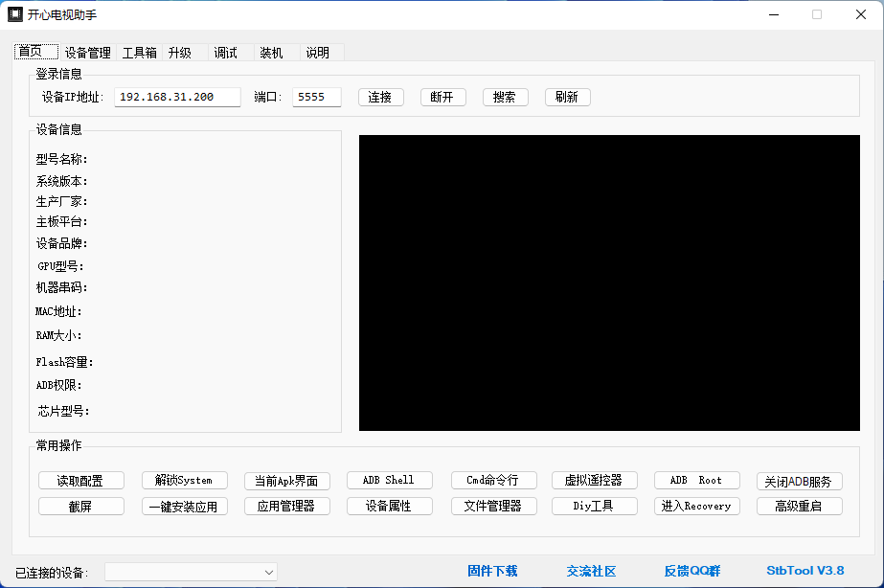Enable ADB Root access
Image resolution: width=884 pixels, height=588 pixels.
pyautogui.click(x=696, y=480)
